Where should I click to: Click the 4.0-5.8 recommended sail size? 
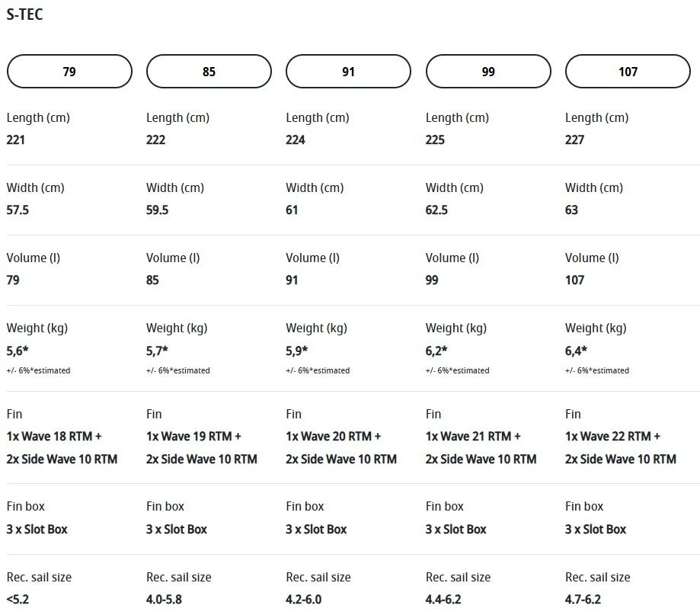(164, 599)
